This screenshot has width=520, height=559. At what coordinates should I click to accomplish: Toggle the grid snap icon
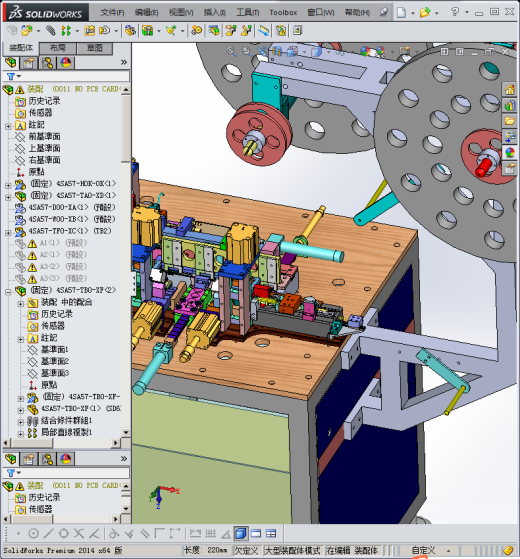210,534
